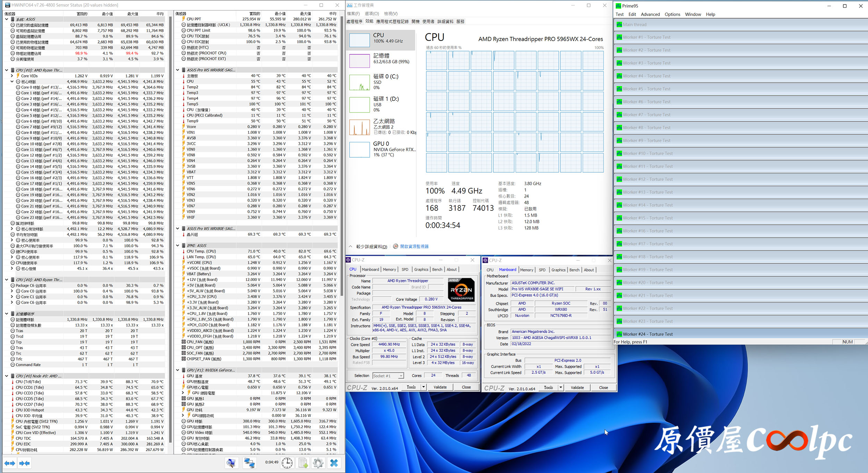The width and height of the screenshot is (868, 473).
Task: Click Prime95 Worker #6 window icon
Action: pyautogui.click(x=619, y=102)
